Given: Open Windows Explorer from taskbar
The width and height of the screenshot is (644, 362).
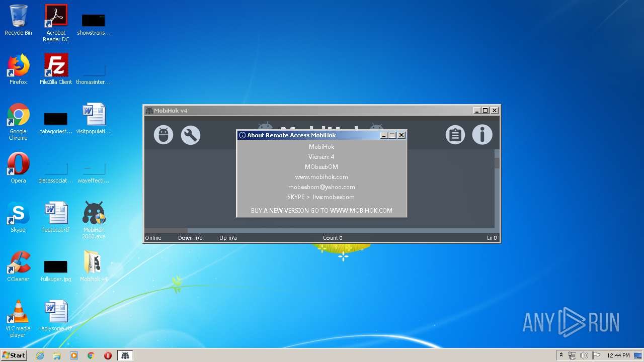Looking at the screenshot, I should 57,355.
